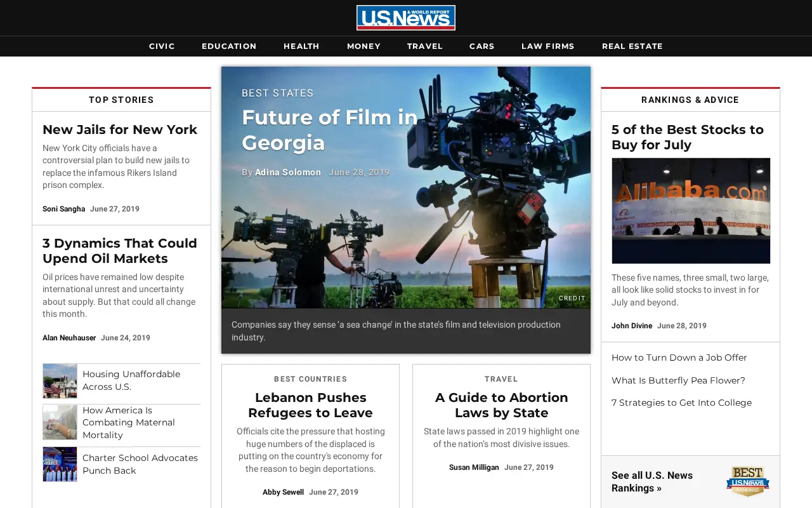
Task: Open the Money menu
Action: (363, 46)
